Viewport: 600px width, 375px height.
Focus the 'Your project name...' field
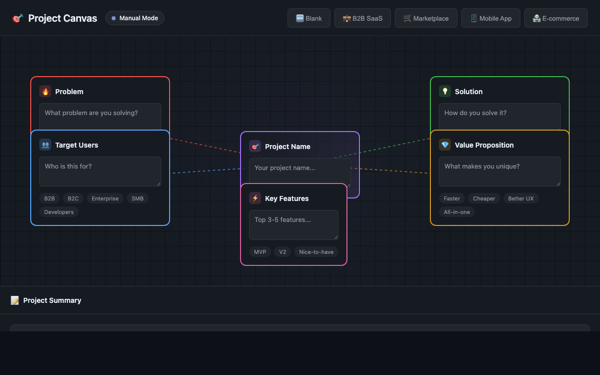point(300,171)
